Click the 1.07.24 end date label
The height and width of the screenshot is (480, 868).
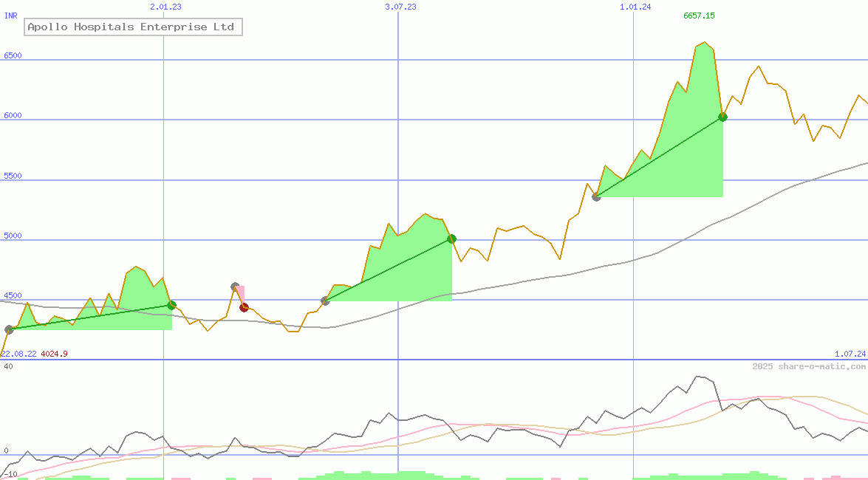850,354
